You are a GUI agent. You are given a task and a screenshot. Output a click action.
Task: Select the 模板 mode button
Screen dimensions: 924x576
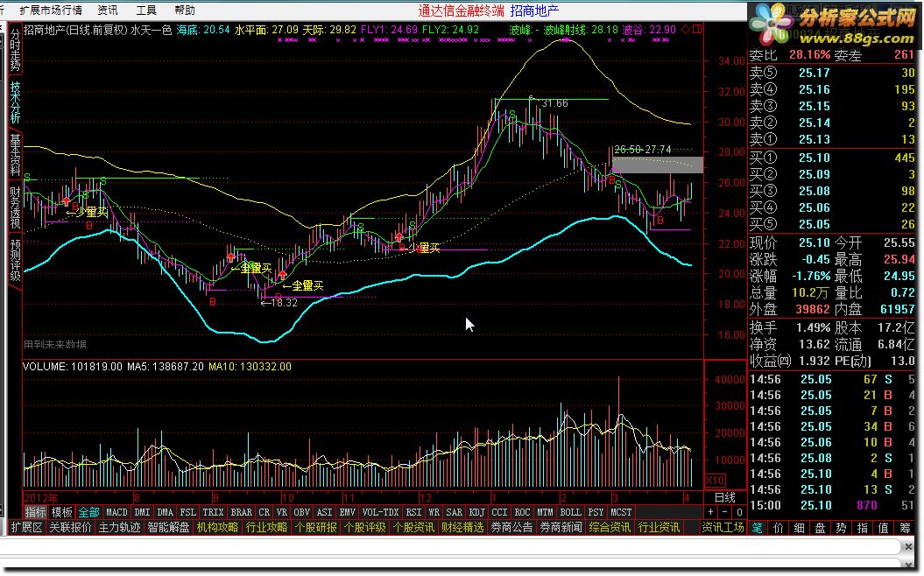tap(61, 512)
